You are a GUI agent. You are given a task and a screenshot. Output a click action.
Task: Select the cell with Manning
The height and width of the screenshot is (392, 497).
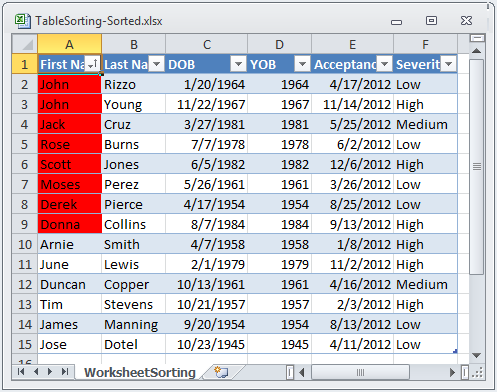point(134,324)
